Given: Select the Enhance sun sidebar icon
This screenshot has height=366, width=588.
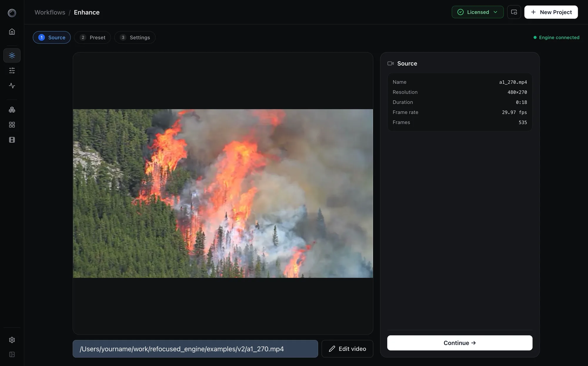Looking at the screenshot, I should tap(12, 55).
